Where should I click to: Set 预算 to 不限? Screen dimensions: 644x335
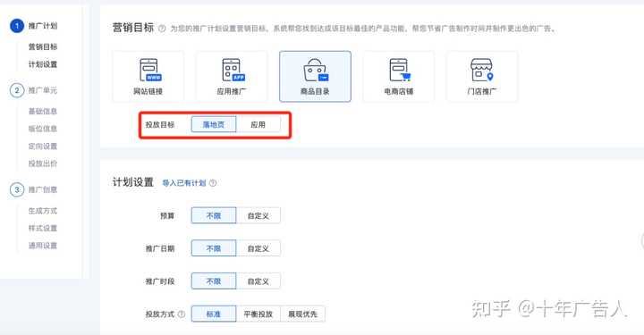click(214, 215)
